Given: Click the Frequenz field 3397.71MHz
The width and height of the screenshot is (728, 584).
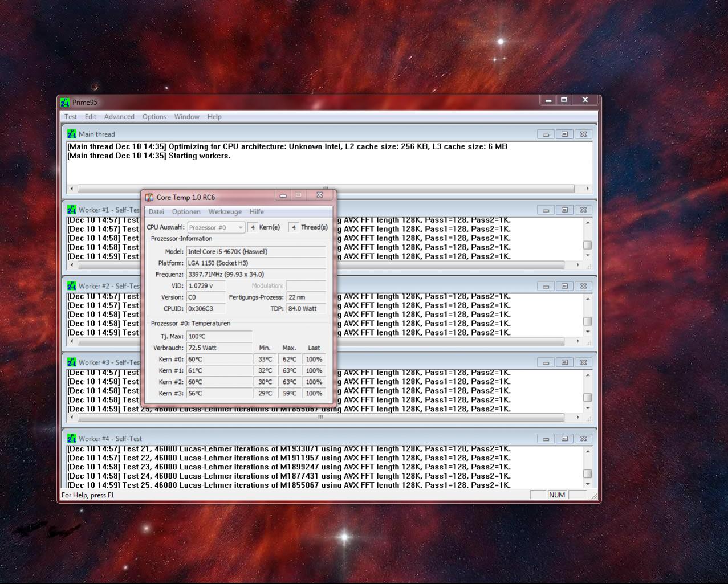Looking at the screenshot, I should [257, 274].
